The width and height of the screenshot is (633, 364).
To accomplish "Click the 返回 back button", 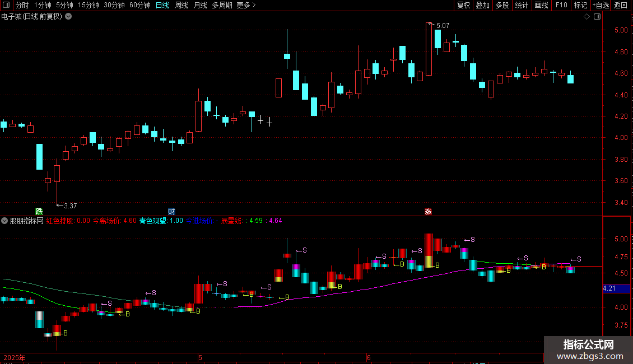I will [x=621, y=5].
